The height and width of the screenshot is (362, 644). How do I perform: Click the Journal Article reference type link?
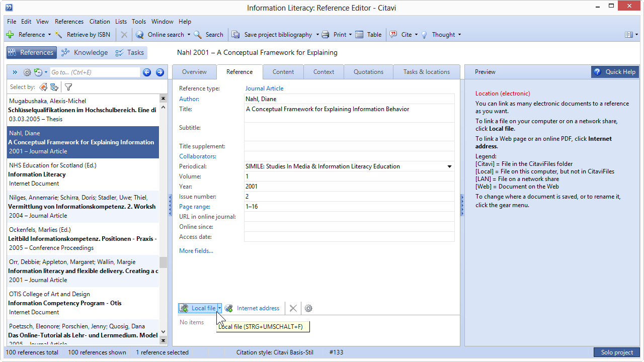tap(265, 88)
